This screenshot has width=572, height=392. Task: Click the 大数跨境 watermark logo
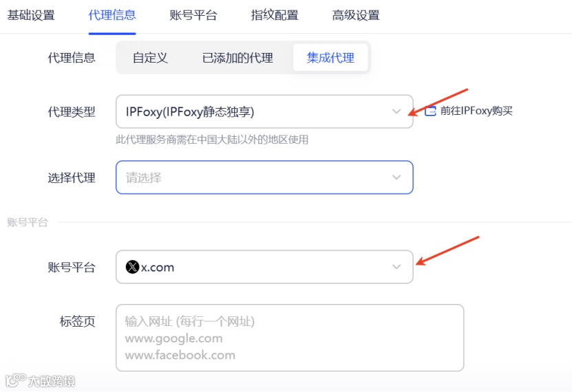click(x=41, y=381)
